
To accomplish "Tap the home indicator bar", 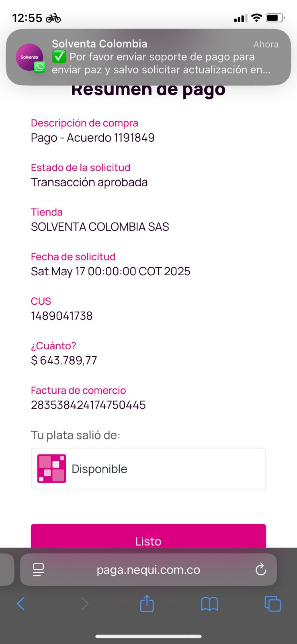I will point(148,636).
